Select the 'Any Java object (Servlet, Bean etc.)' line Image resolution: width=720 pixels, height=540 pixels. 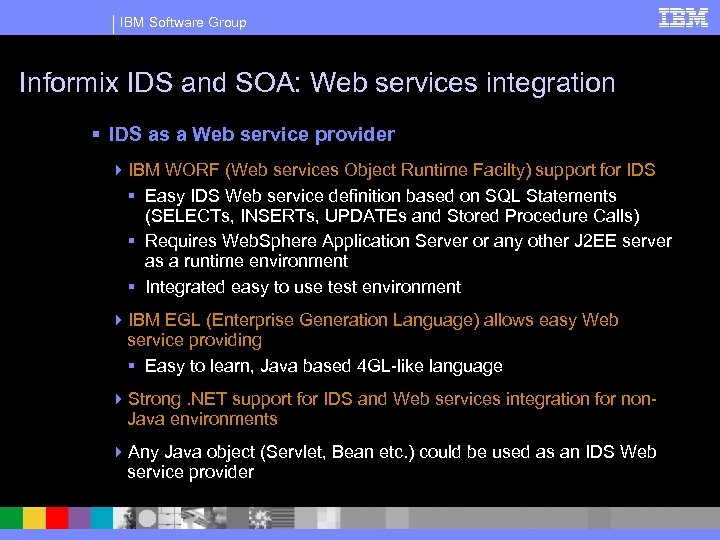[x=392, y=462]
